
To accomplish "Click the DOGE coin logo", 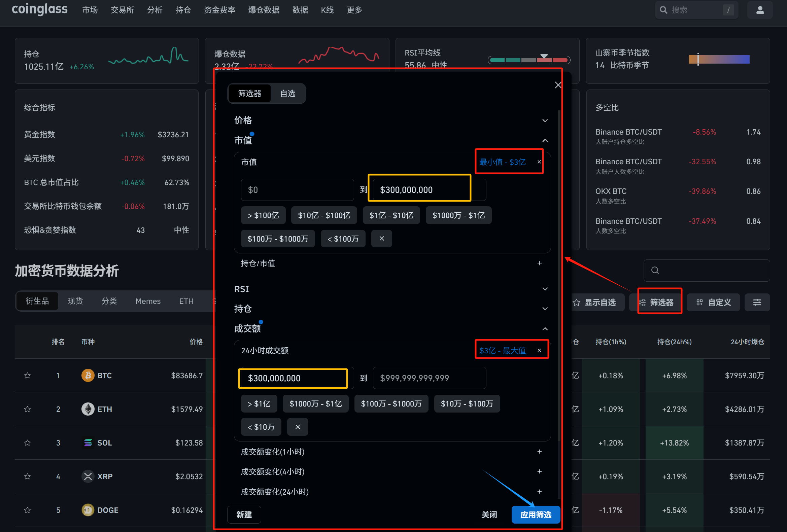I will [88, 510].
